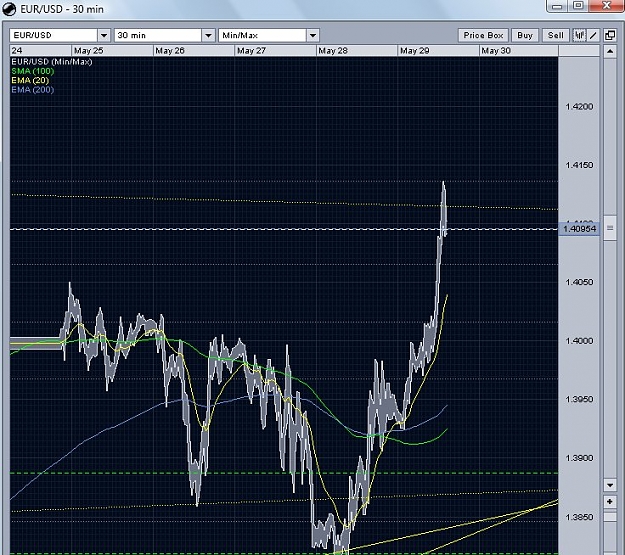625x555 pixels.
Task: Maximize the EUR/USD chart window
Action: point(578,6)
